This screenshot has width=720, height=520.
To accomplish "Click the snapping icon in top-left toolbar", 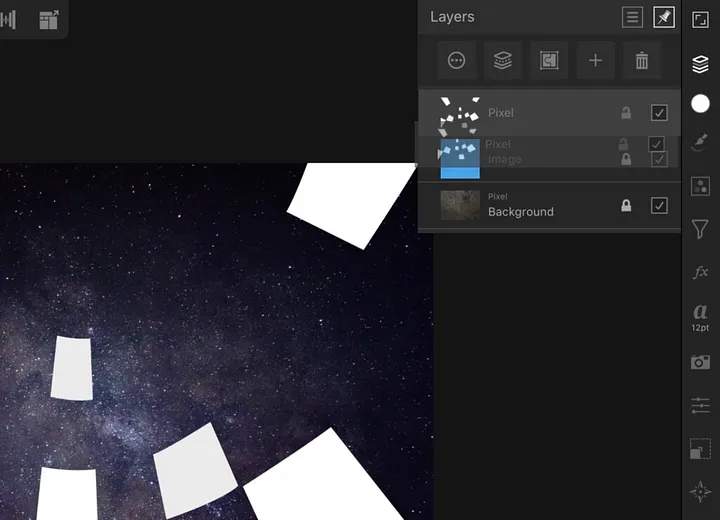I will pyautogui.click(x=8, y=19).
